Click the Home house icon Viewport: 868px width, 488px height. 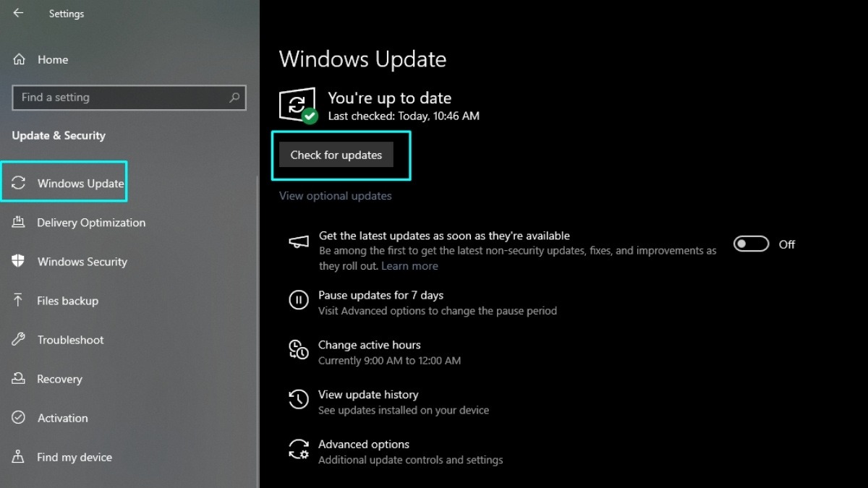pos(20,60)
